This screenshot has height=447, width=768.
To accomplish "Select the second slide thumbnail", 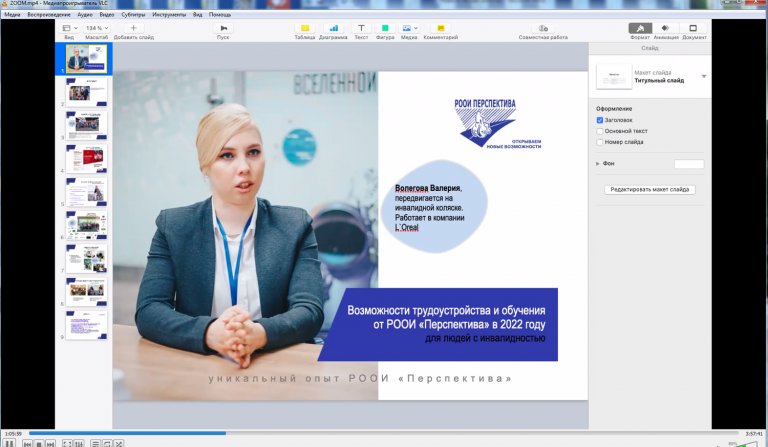I will point(85,93).
